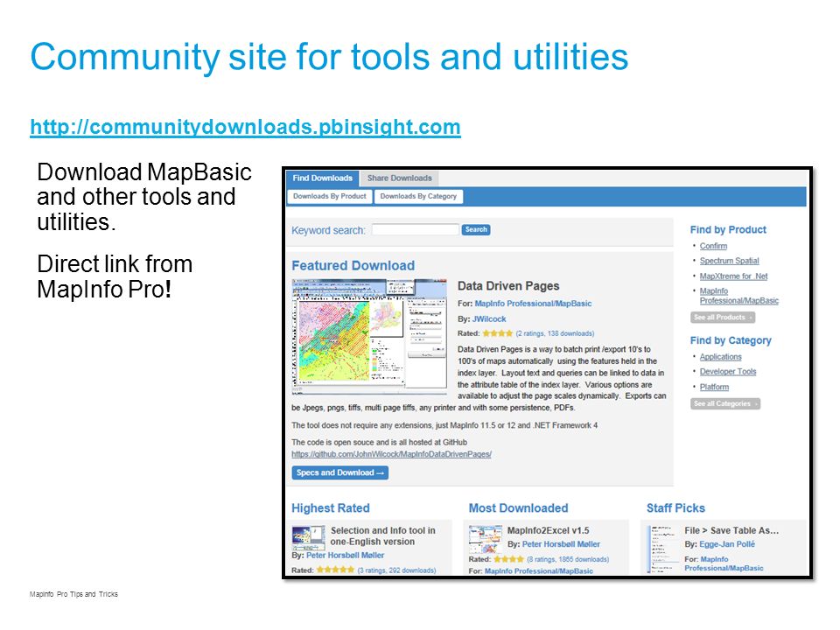Screen dimensions: 840x630
Task: Click the See all Categories button
Action: [x=724, y=403]
